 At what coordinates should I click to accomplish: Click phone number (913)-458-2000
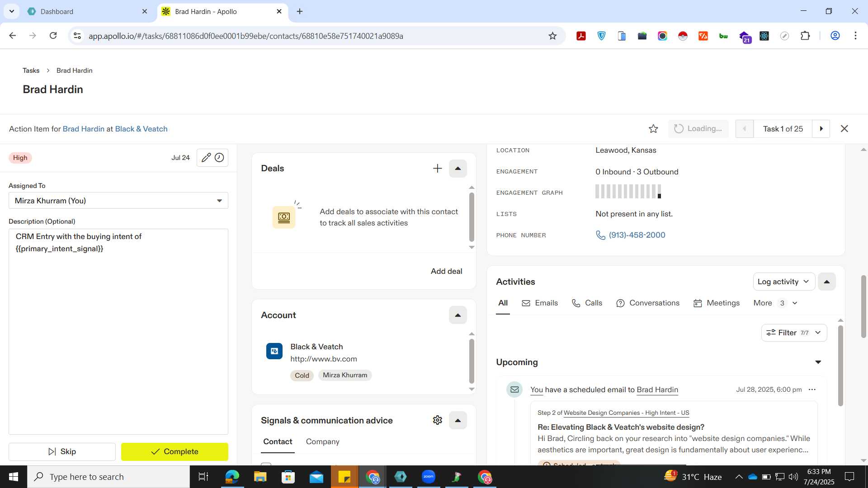(637, 235)
